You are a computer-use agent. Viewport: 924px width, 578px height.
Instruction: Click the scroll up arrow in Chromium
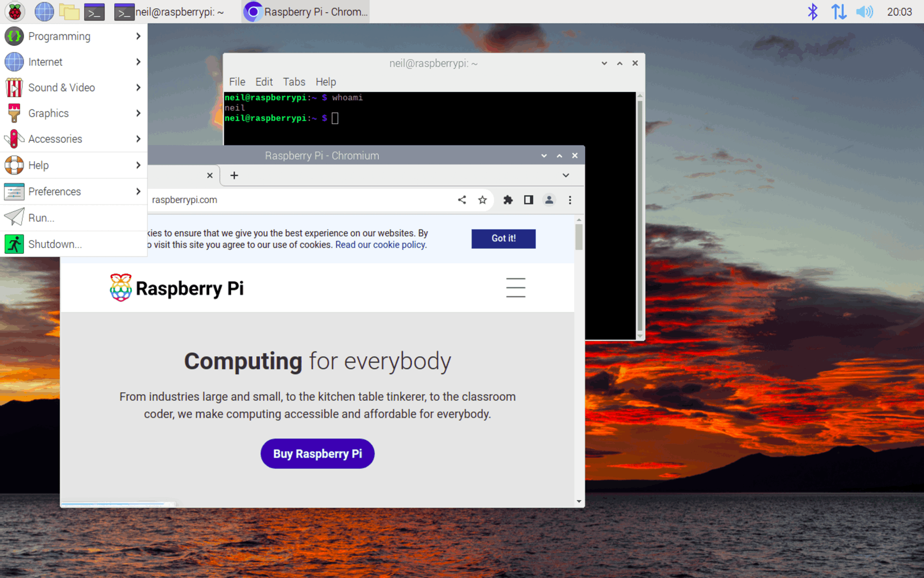579,220
